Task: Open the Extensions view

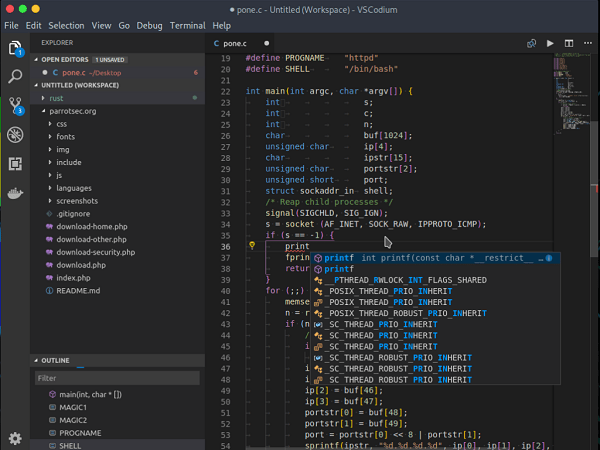Action: tap(15, 163)
